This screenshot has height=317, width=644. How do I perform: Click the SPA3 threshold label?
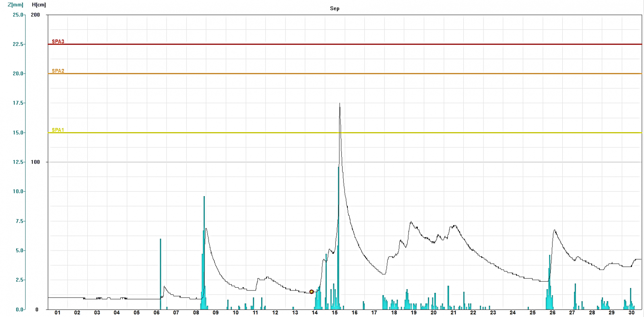(58, 41)
